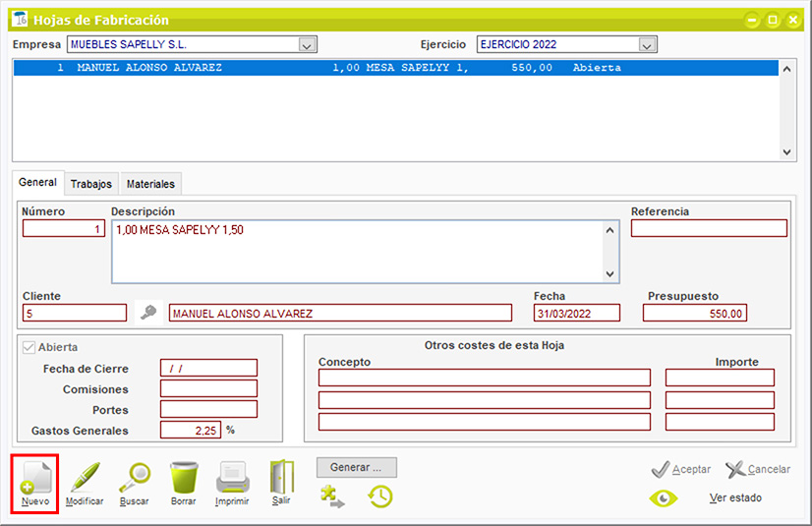
Task: Open the Buscar magnifier search tool
Action: [134, 478]
